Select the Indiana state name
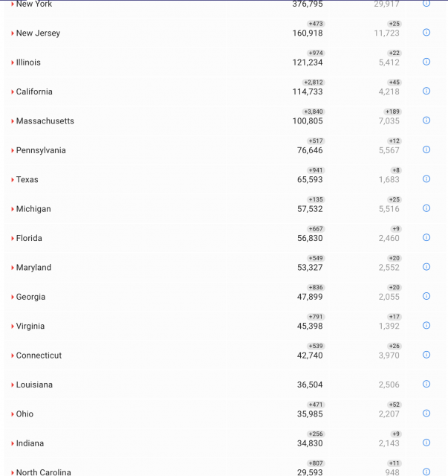Viewport: 448px width, 476px height. click(30, 443)
